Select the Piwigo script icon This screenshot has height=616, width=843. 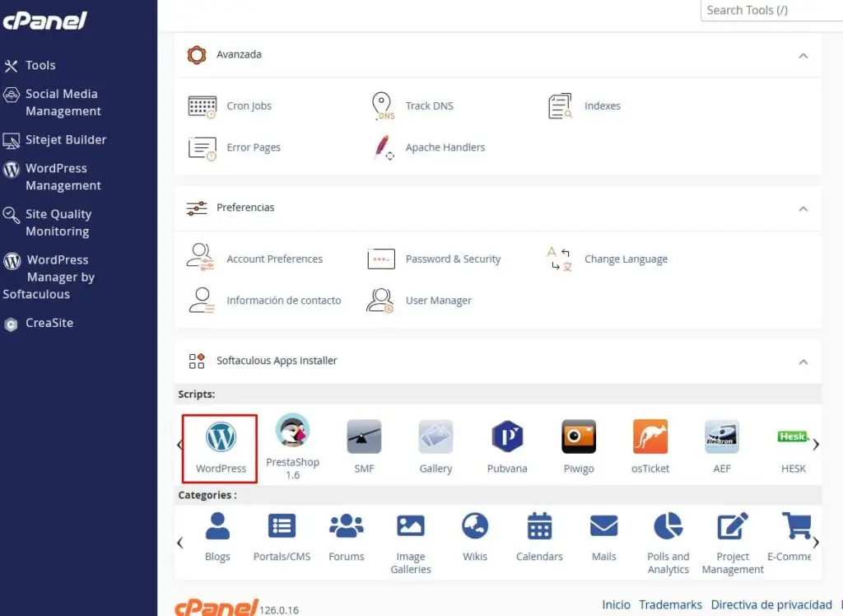coord(579,436)
